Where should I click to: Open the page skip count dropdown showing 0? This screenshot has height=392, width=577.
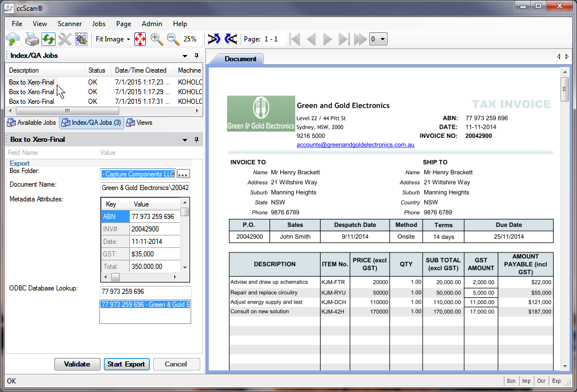point(378,39)
